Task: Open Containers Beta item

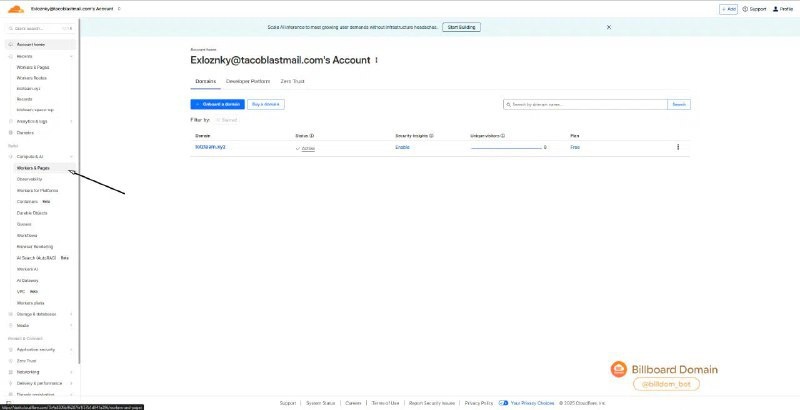Action: point(34,201)
